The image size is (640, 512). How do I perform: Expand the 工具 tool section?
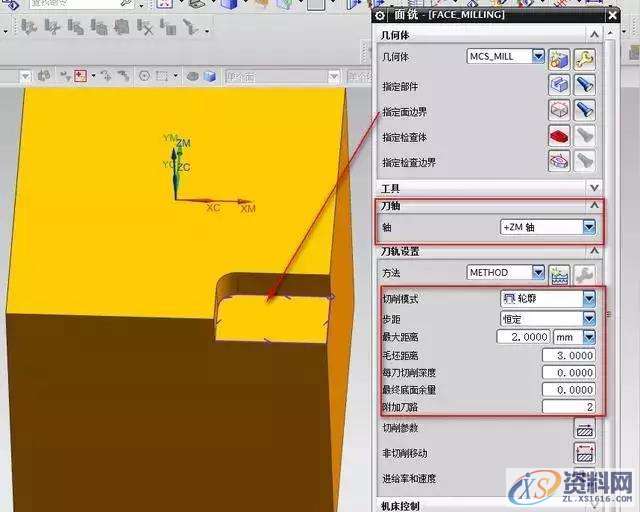pyautogui.click(x=595, y=187)
